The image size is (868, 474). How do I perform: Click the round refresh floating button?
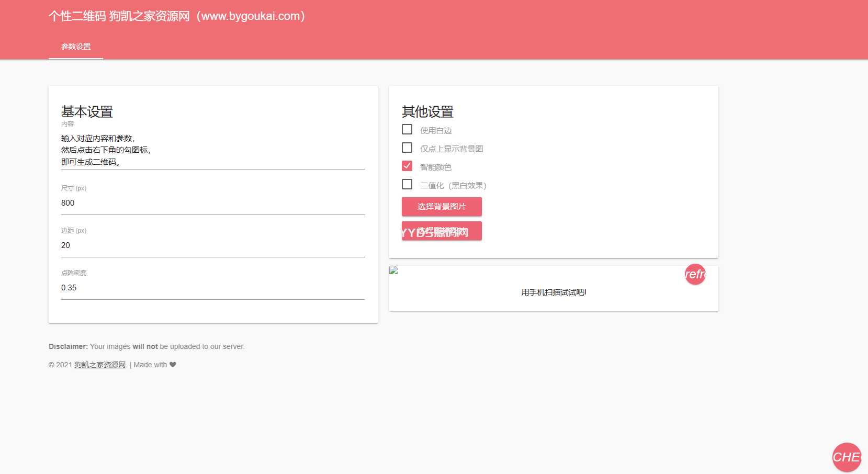tap(695, 274)
